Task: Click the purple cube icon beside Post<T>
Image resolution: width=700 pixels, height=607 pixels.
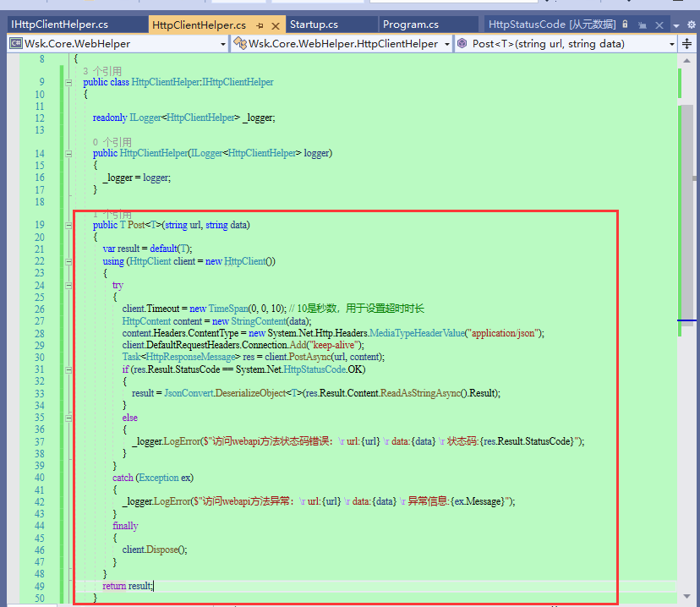Action: 462,42
